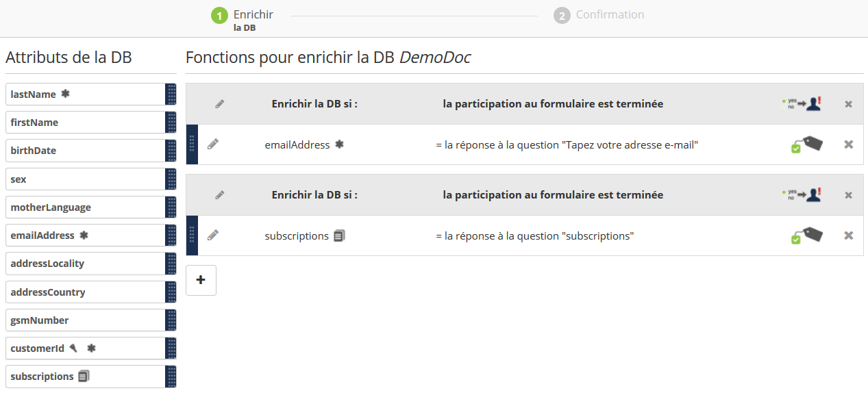Edit the emailAddress enrichment row pencil
This screenshot has width=868, height=395.
pos(213,144)
